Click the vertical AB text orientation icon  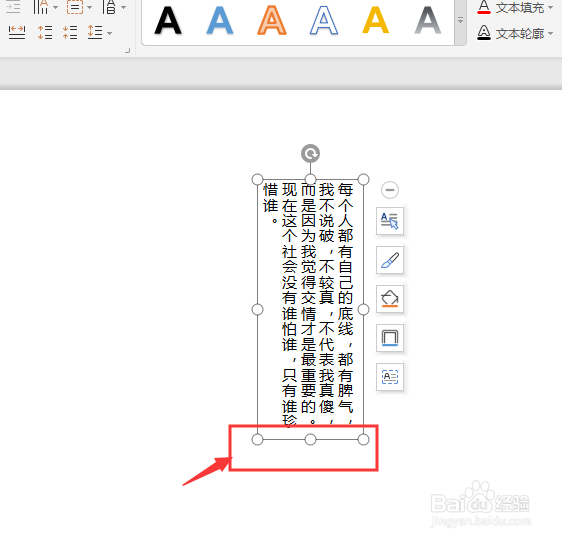coord(109,7)
